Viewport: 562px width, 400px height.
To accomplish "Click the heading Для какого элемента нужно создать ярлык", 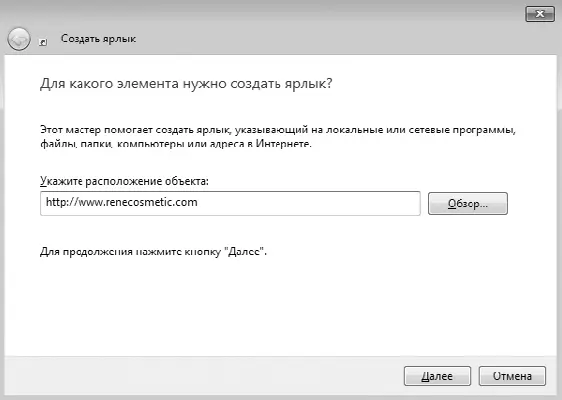I will click(186, 84).
